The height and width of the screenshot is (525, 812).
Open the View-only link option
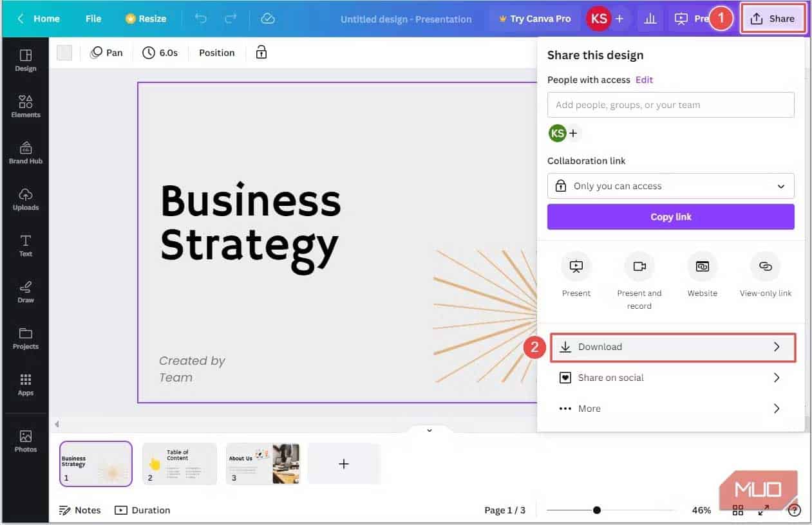(x=765, y=266)
